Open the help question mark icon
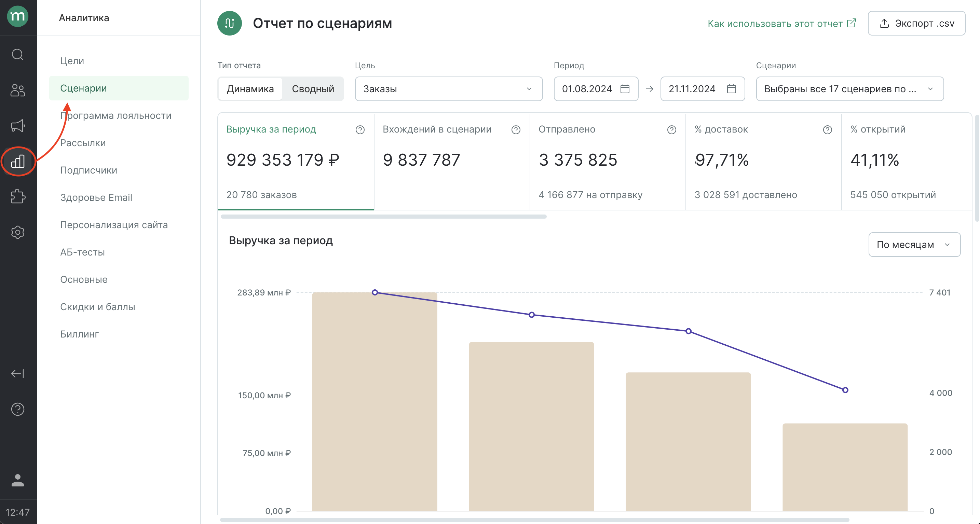Image resolution: width=980 pixels, height=524 pixels. tap(17, 409)
